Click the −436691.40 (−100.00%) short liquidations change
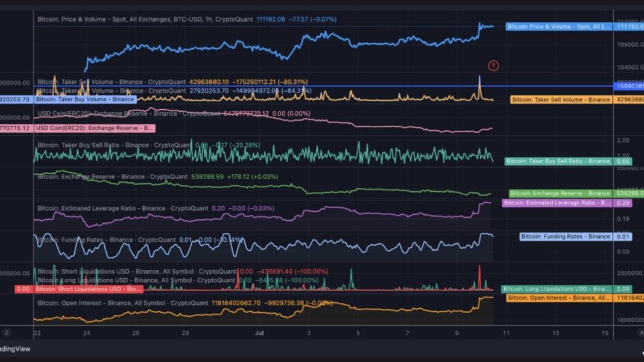644x362 pixels. [x=292, y=271]
